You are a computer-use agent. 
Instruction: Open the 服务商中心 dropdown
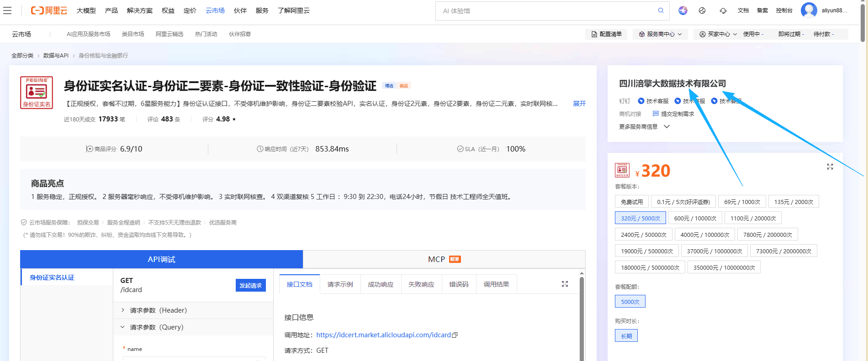click(x=660, y=34)
